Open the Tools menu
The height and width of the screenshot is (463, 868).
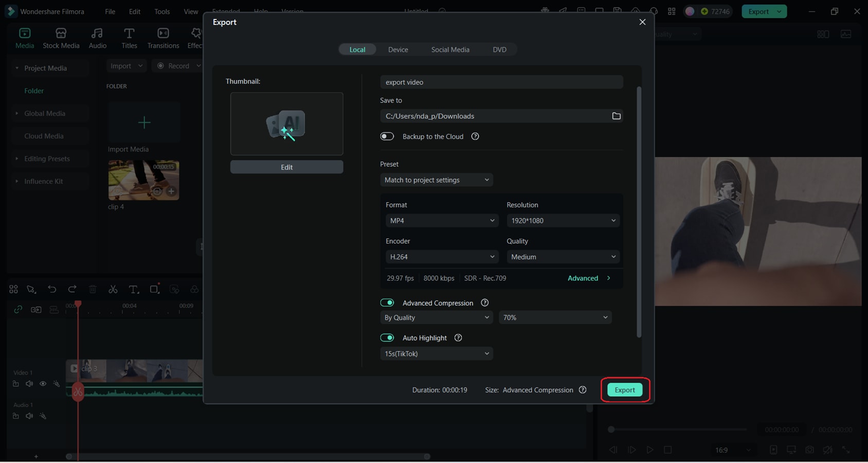pyautogui.click(x=162, y=11)
